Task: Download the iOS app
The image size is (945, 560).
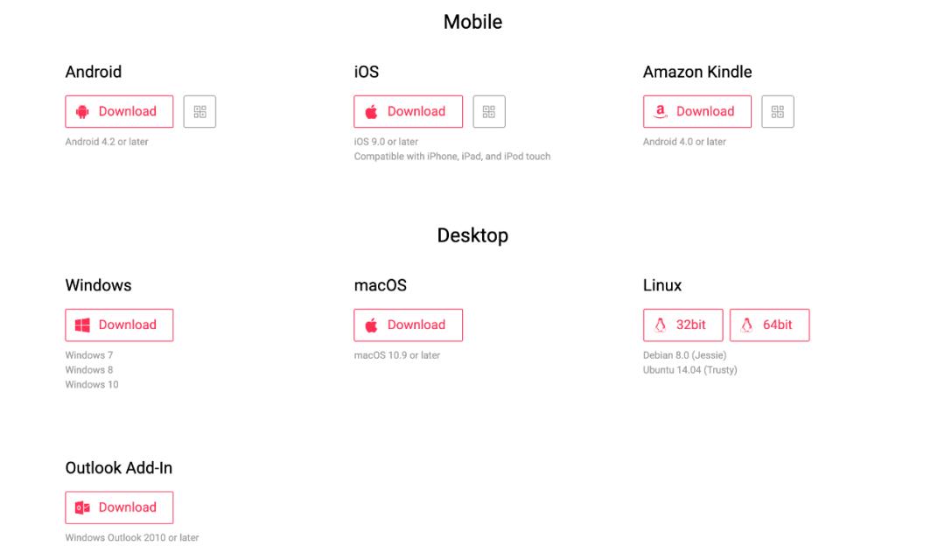Action: click(x=416, y=112)
